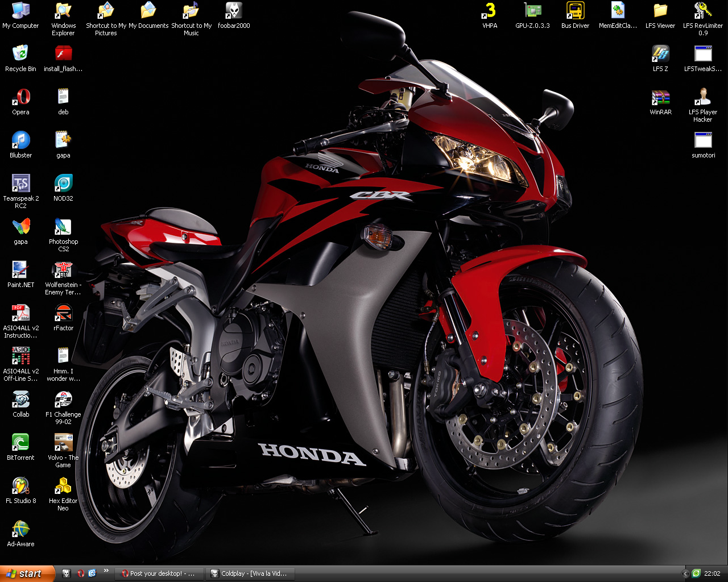Launch foobar2000 from the Quick Launch bar
Screen dimensions: 728x582
point(67,573)
